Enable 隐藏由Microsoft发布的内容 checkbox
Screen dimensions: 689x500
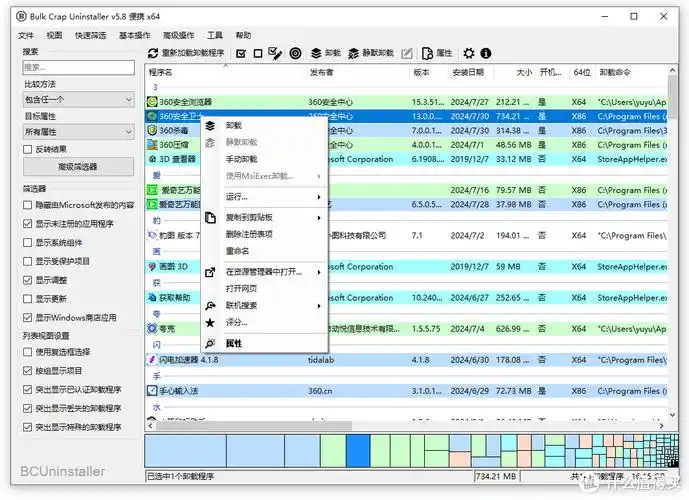27,205
